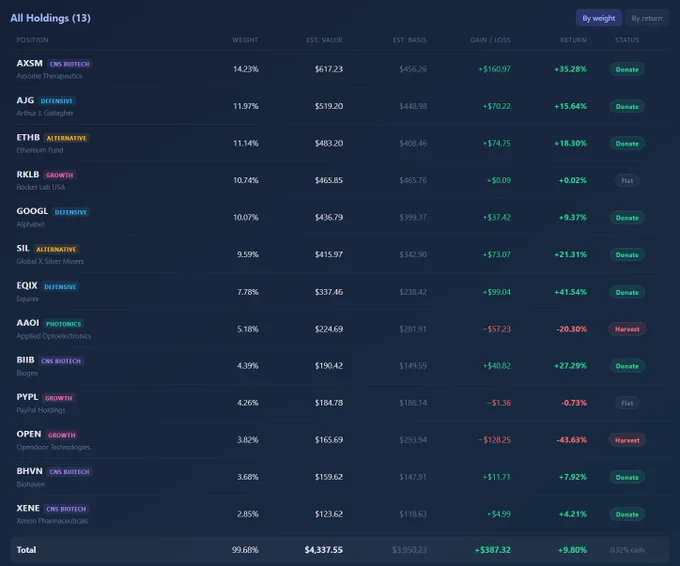Click the CNS BIOTECH tag next to BHVN
This screenshot has width=680, height=566.
click(69, 471)
